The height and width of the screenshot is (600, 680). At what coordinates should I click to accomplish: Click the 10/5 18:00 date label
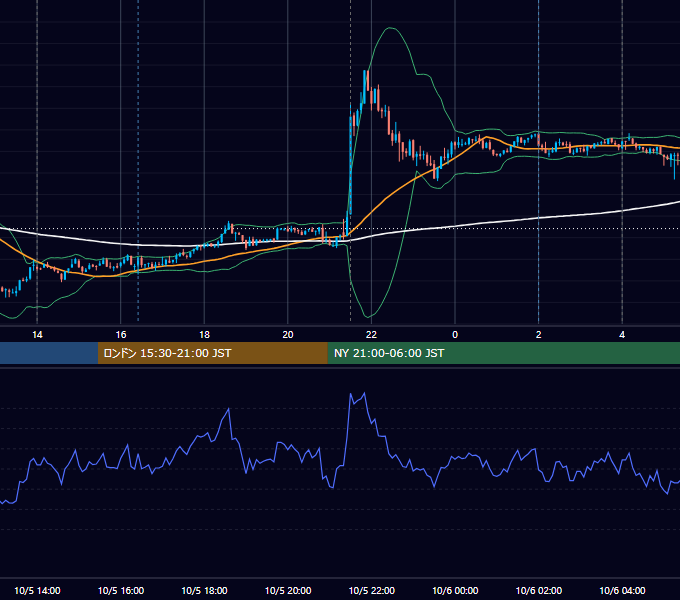click(204, 590)
